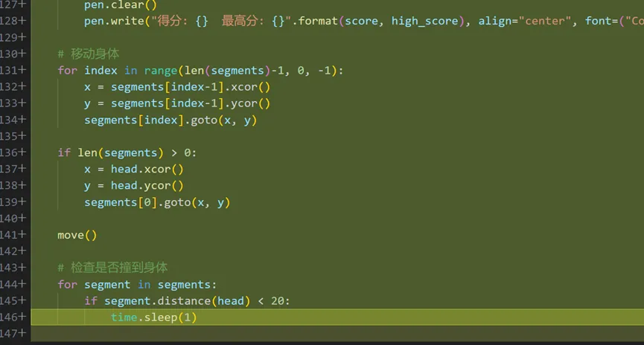This screenshot has width=644, height=345.
Task: Click line number 136 in the gutter
Action: pyautogui.click(x=10, y=152)
